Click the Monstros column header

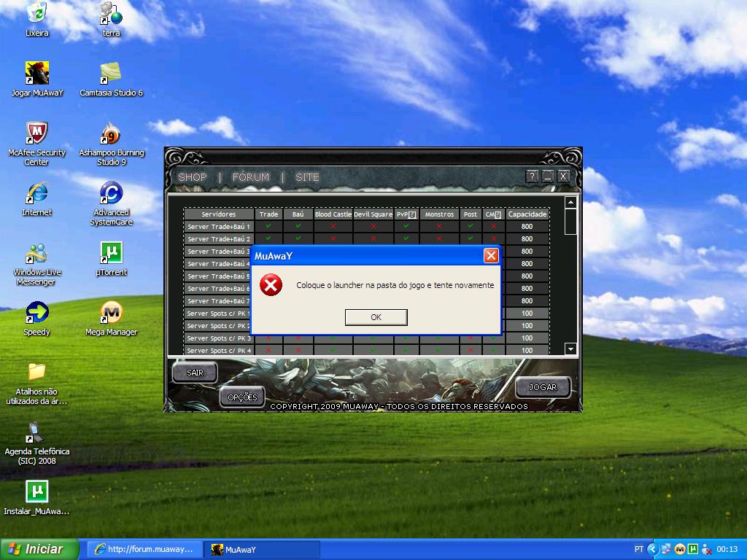pos(439,214)
